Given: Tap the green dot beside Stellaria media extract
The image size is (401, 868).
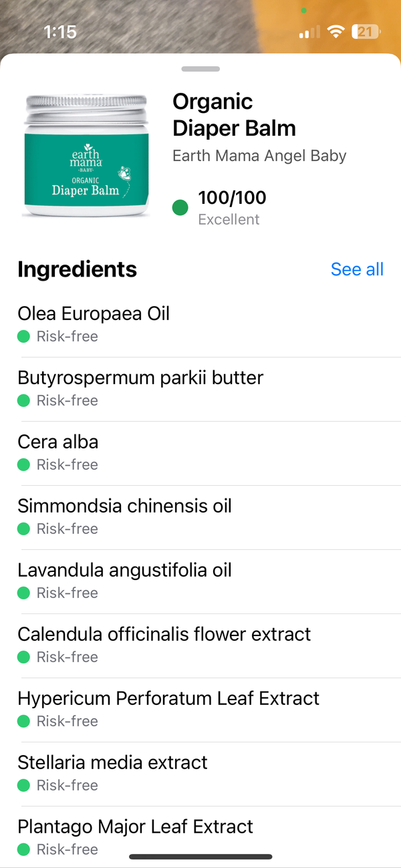Looking at the screenshot, I should (24, 786).
